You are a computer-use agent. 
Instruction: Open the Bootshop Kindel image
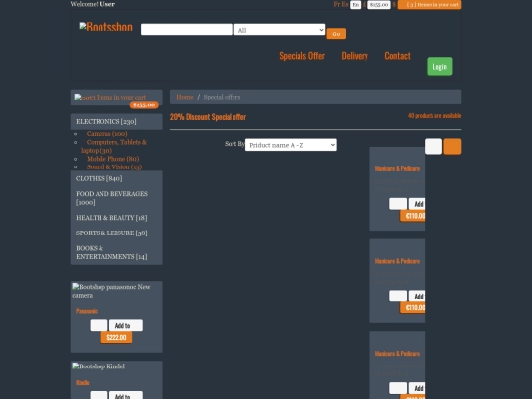(99, 366)
